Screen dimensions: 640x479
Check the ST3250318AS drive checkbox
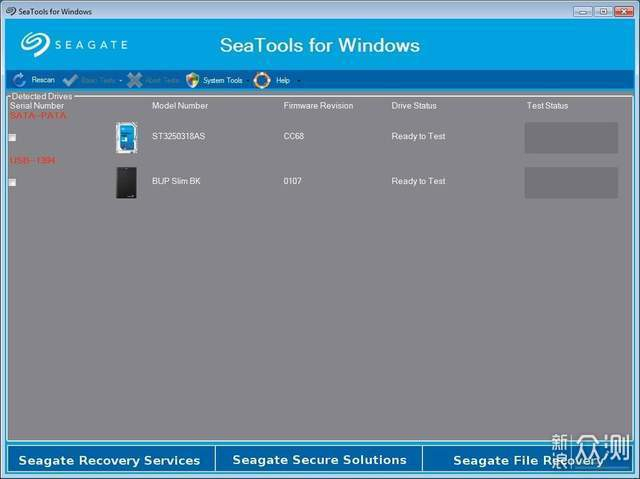click(13, 137)
